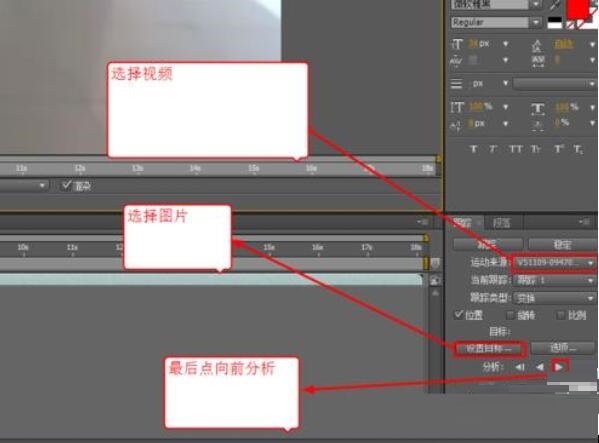Viewport: 599px width, 443px height.
Task: Switch to the 段落 paragraph tab
Action: pyautogui.click(x=502, y=223)
